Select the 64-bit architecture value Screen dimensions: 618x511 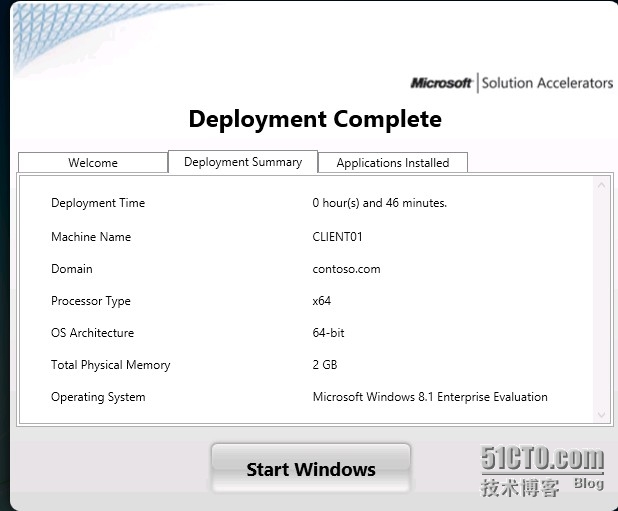[x=328, y=333]
